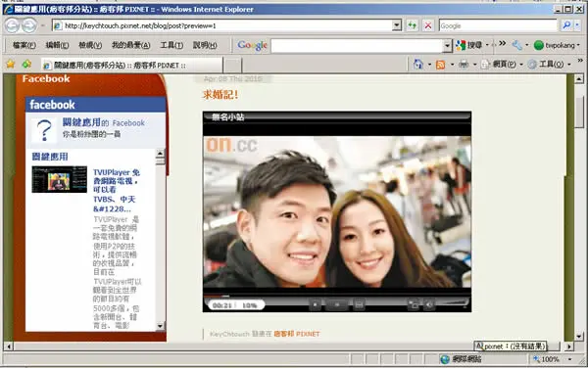
Task: Open 關鍵應用 Facebook page link in widget header
Action: pyautogui.click(x=81, y=122)
